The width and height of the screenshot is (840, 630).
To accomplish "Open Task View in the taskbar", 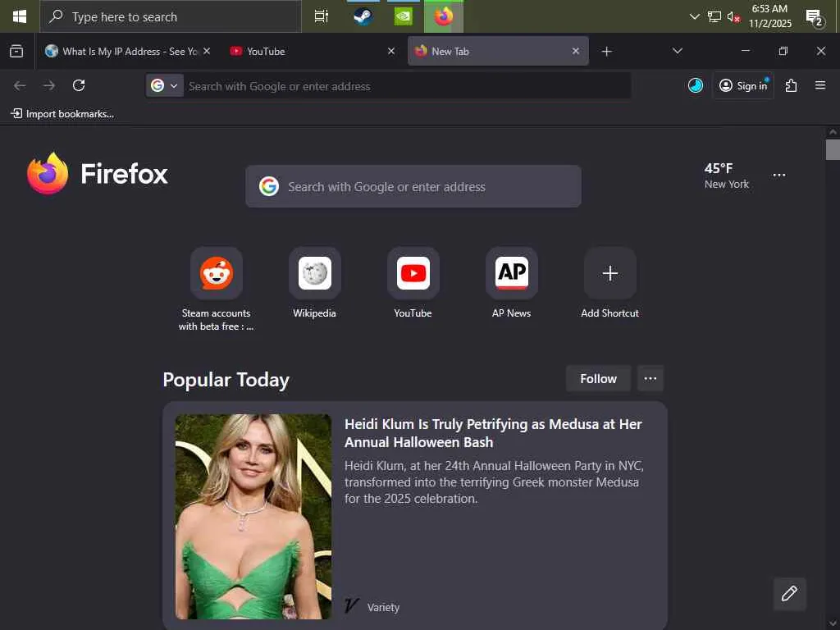I will pyautogui.click(x=321, y=16).
